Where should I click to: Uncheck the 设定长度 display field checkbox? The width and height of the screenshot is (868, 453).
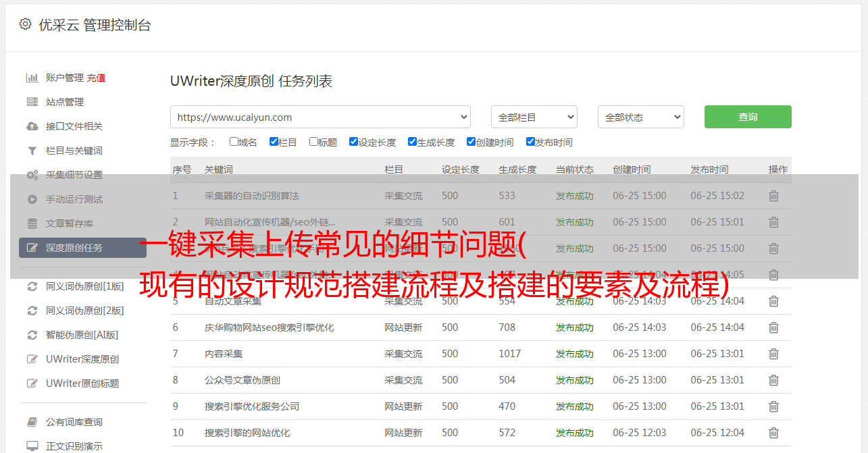point(353,142)
